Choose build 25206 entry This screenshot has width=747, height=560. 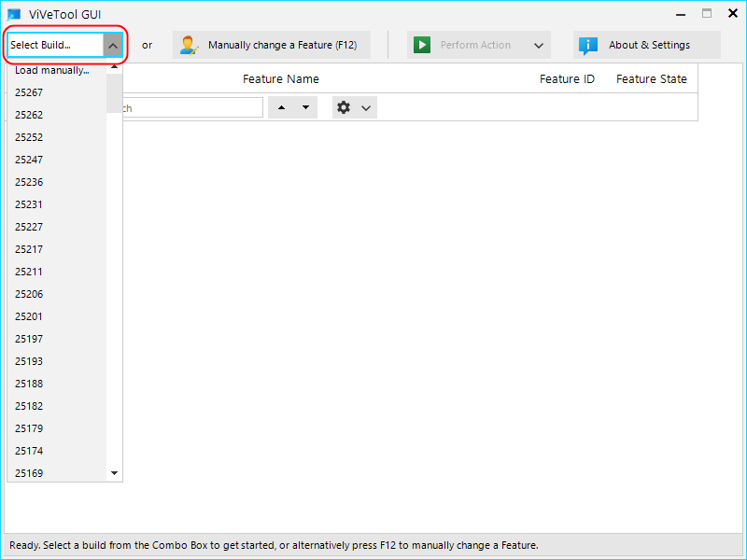click(x=57, y=294)
